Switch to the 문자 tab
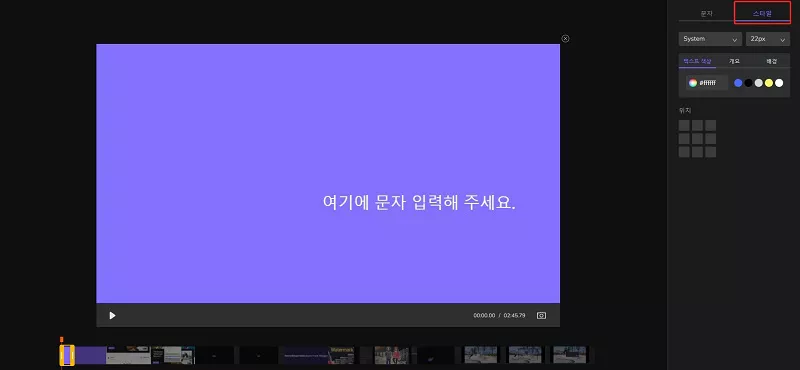This screenshot has height=370, width=800. point(706,14)
